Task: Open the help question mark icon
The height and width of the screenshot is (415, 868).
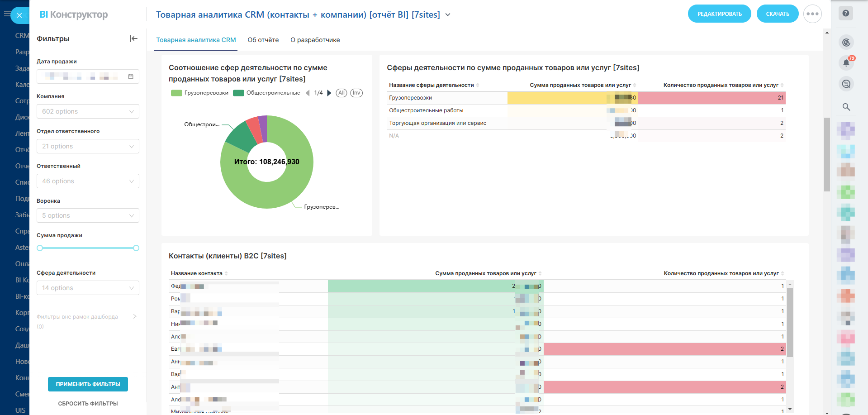Action: coord(845,13)
